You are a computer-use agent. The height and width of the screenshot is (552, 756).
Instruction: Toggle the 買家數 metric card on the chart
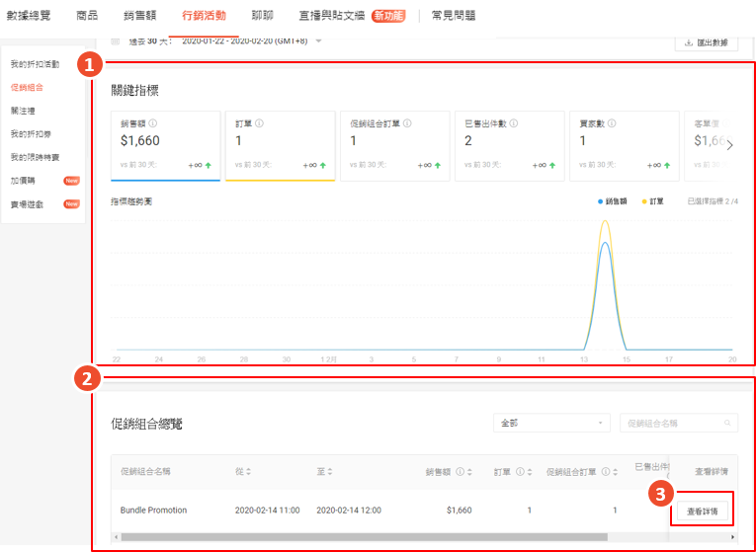pyautogui.click(x=622, y=145)
